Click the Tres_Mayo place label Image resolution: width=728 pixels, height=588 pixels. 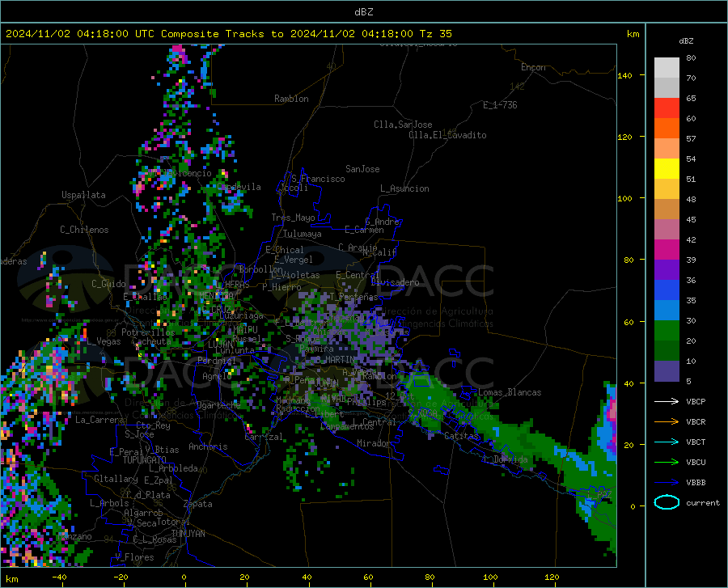(x=293, y=218)
